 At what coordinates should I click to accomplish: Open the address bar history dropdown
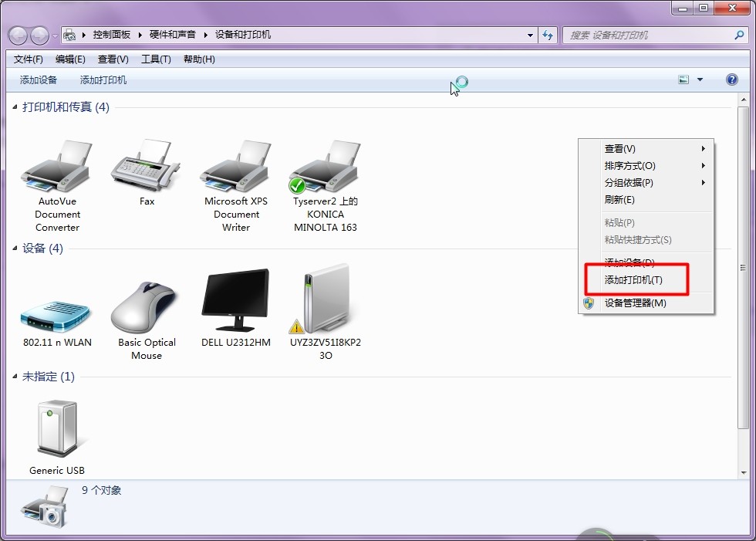point(530,36)
